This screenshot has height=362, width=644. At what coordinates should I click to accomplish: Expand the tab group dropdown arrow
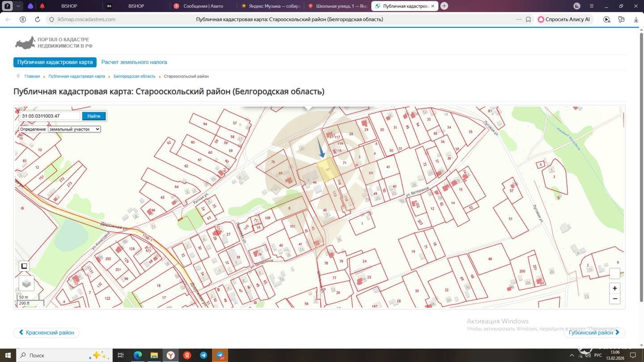pyautogui.click(x=18, y=6)
